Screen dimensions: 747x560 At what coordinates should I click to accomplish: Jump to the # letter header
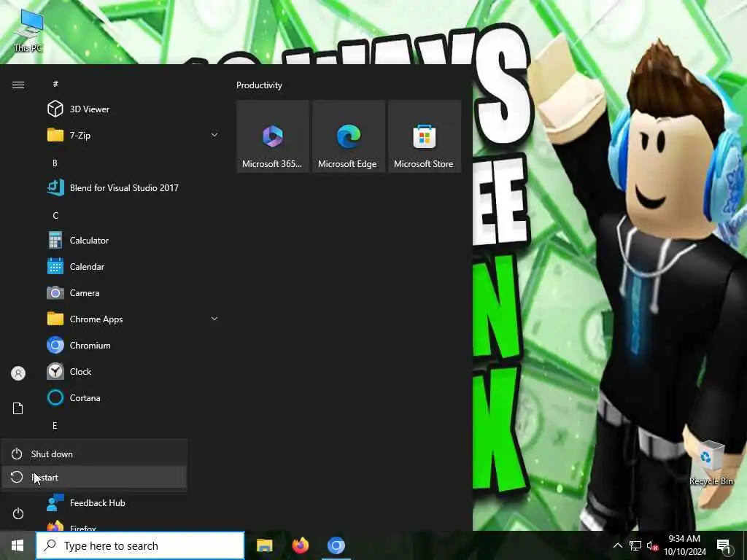[x=55, y=84]
